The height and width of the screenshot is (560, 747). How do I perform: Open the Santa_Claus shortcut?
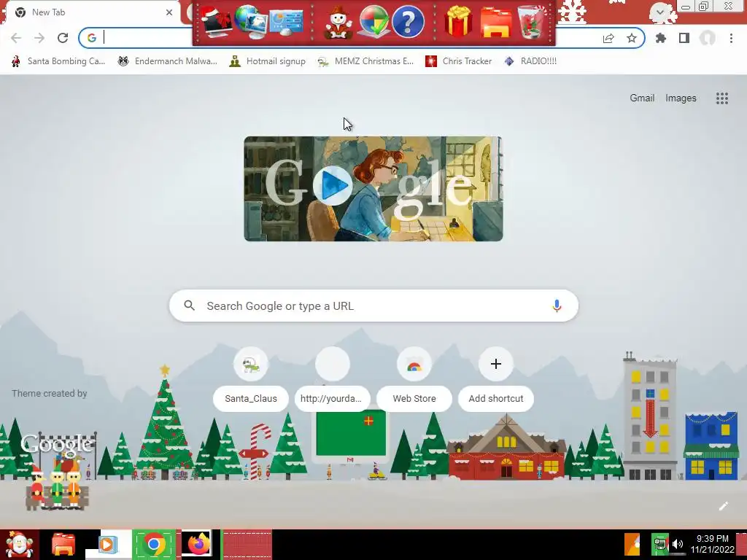coord(251,379)
